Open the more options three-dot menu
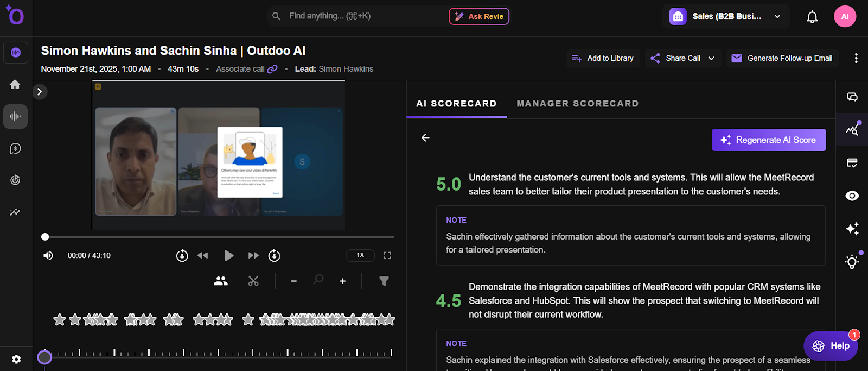Image resolution: width=868 pixels, height=371 pixels. pos(856,58)
